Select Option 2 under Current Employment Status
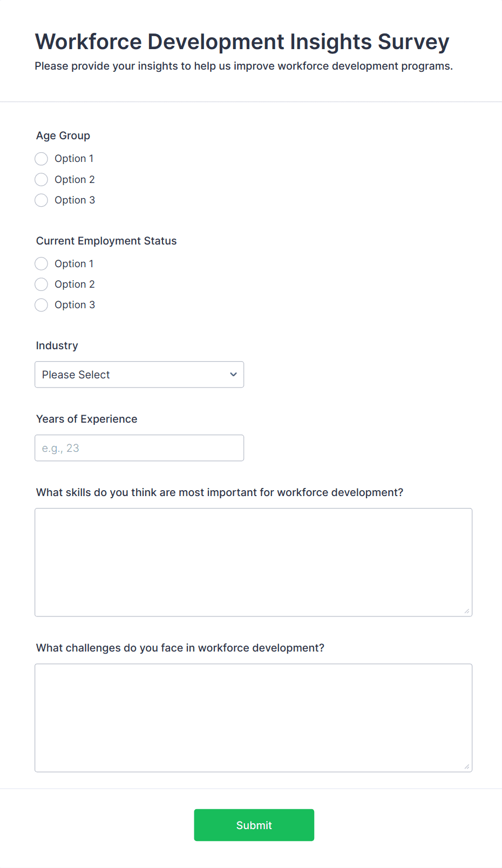The width and height of the screenshot is (502, 868). tap(41, 284)
